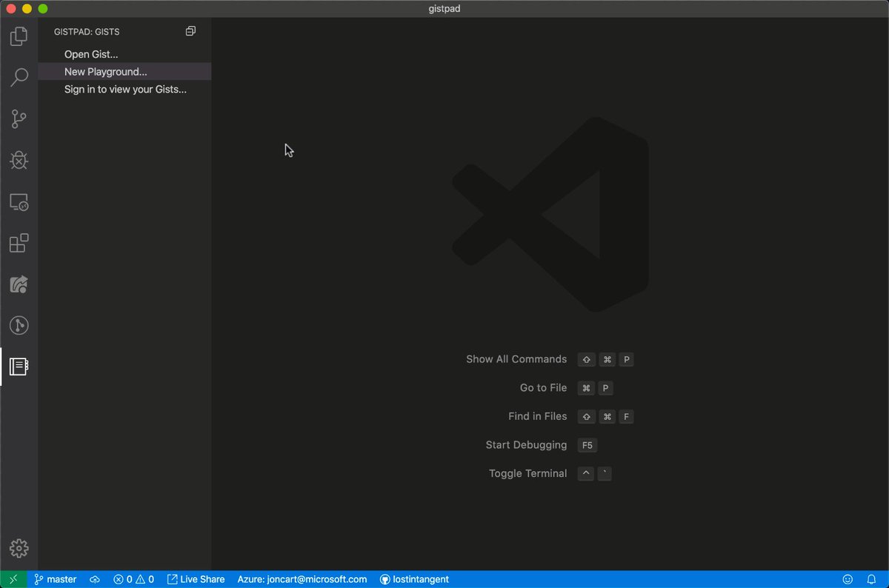889x588 pixels.
Task: Open notifications bell icon
Action: pos(871,579)
